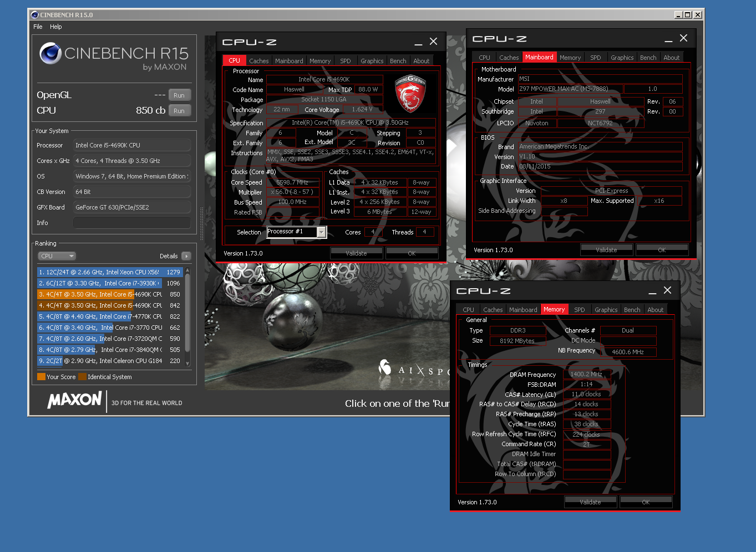Open Caches tab in Memory CPU-Z window
Viewport: 756px width, 552px height.
click(x=493, y=310)
